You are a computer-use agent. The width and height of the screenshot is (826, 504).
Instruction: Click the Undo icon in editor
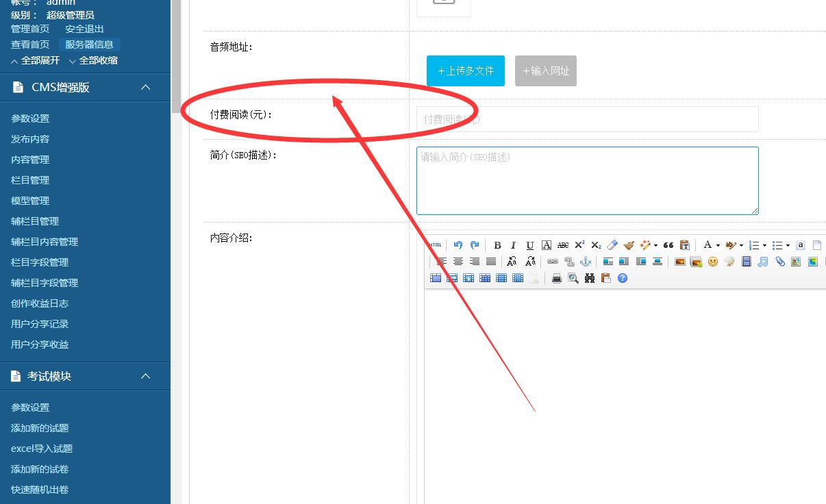click(458, 245)
